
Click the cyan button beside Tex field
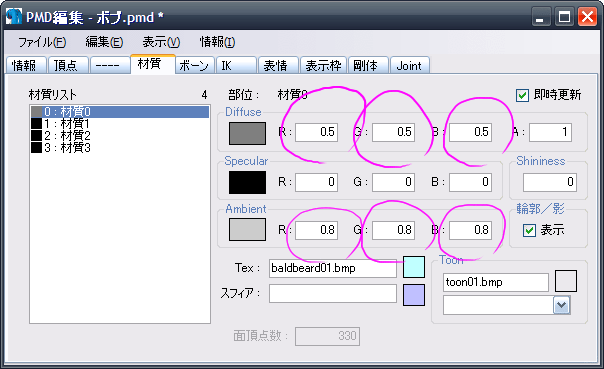(414, 267)
